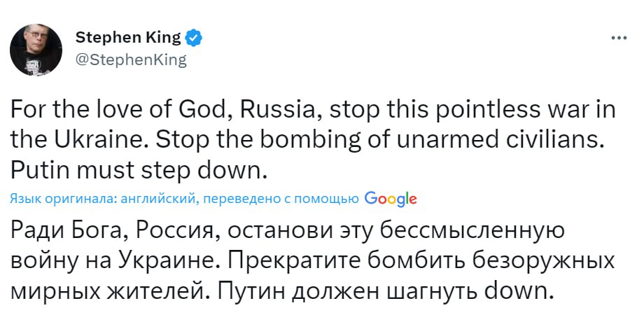Click the "Stephen King" display name
This screenshot has height=322, width=644.
coord(127,37)
